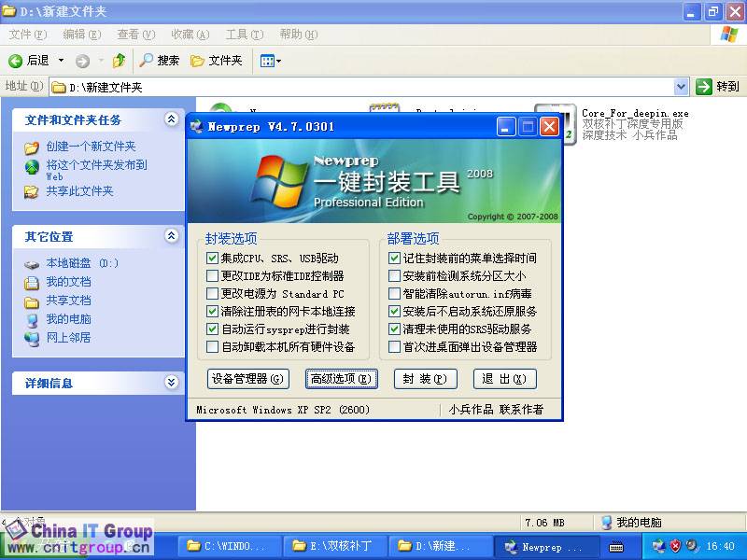Click the 退出(X) button

(x=505, y=379)
